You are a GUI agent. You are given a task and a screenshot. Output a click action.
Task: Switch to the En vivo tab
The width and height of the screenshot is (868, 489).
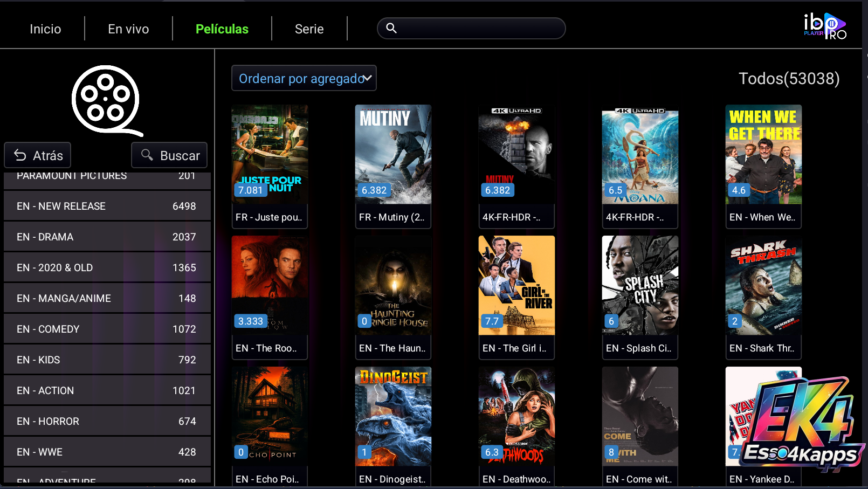click(x=128, y=29)
